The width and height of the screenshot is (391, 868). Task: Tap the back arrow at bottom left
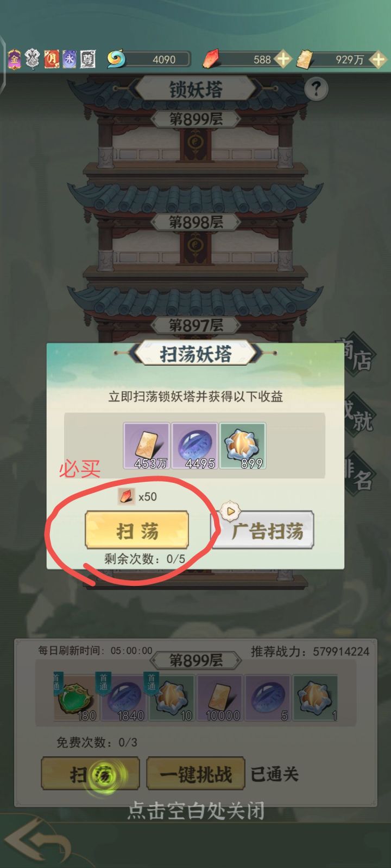[38, 840]
